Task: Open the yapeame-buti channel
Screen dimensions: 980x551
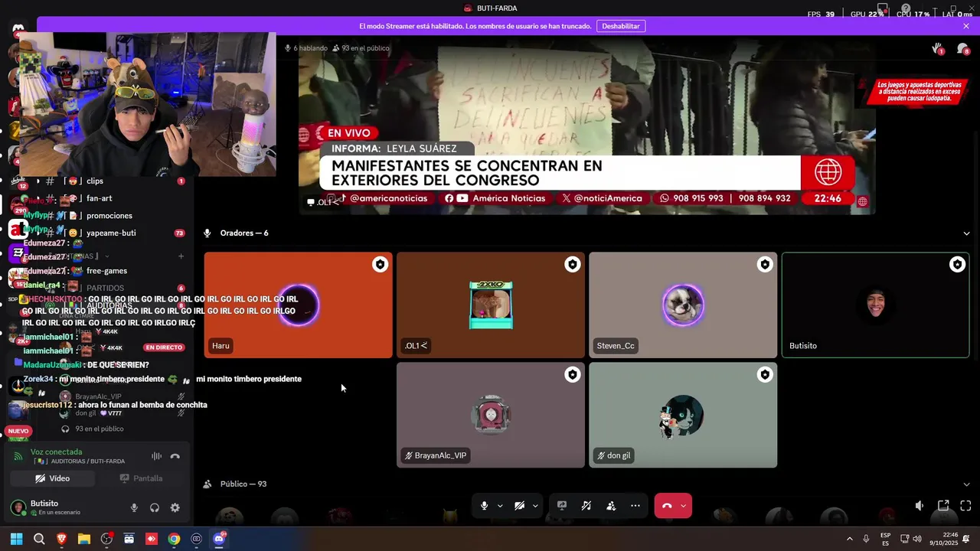Action: (111, 233)
